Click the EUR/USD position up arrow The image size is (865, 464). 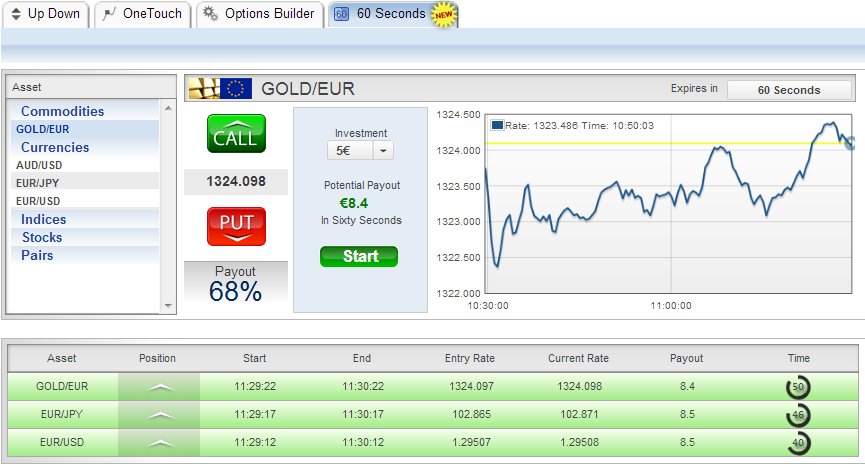160,442
